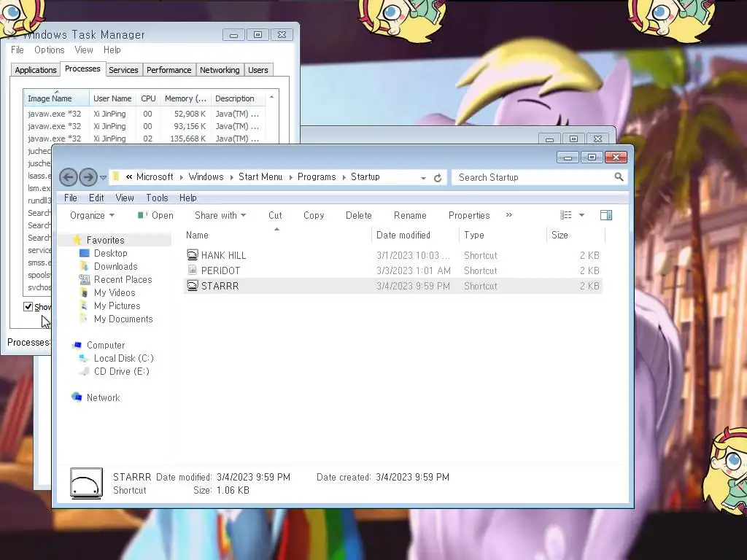Click Rename in the Explorer toolbar

click(410, 215)
